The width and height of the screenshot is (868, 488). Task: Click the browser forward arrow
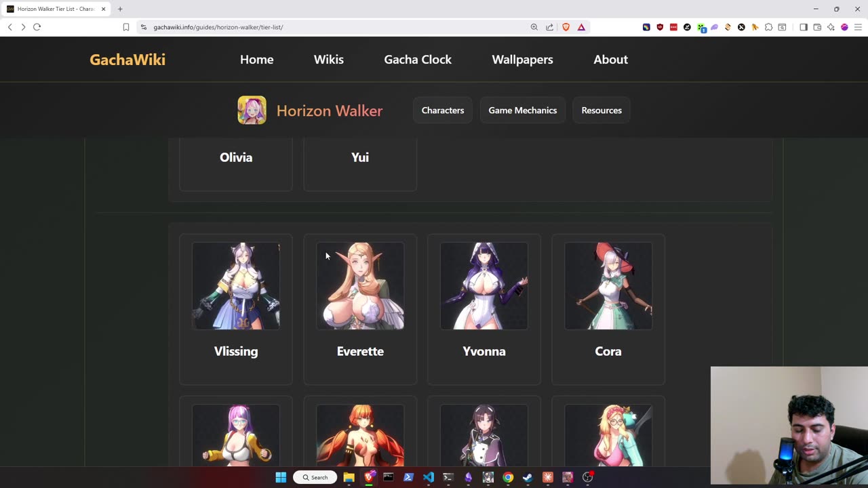point(23,27)
